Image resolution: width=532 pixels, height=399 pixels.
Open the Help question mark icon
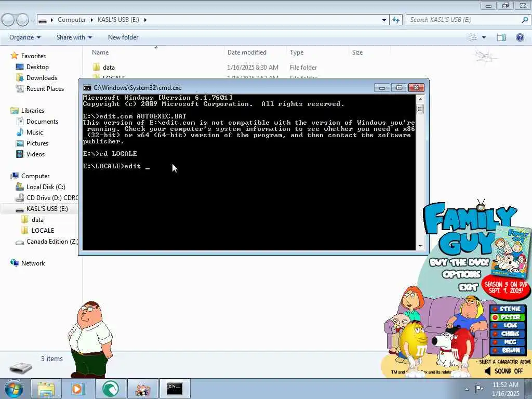[520, 37]
